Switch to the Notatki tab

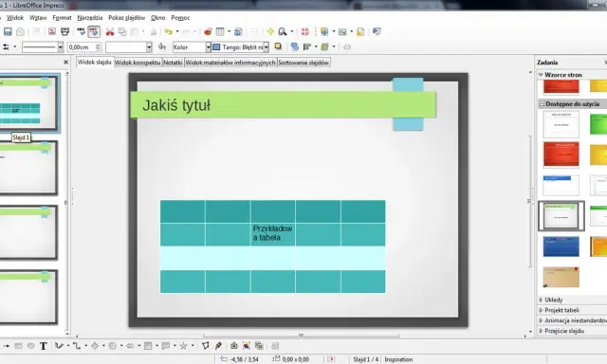[x=173, y=63]
